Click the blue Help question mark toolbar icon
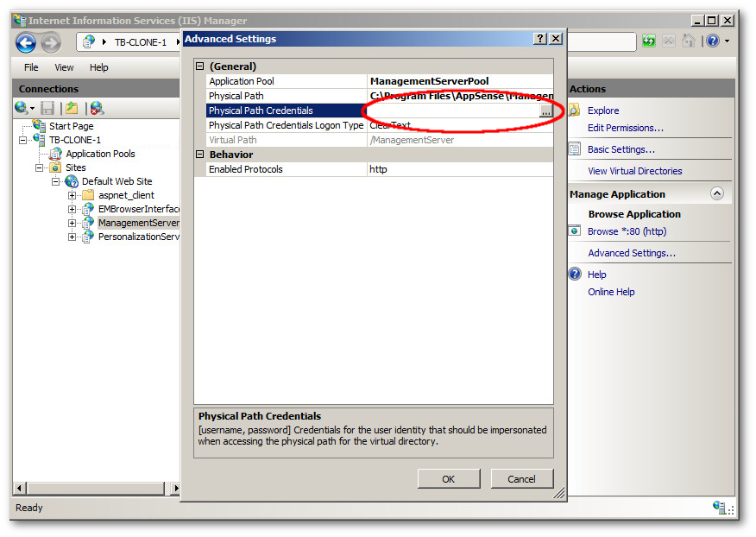This screenshot has height=537, width=756. (x=713, y=41)
